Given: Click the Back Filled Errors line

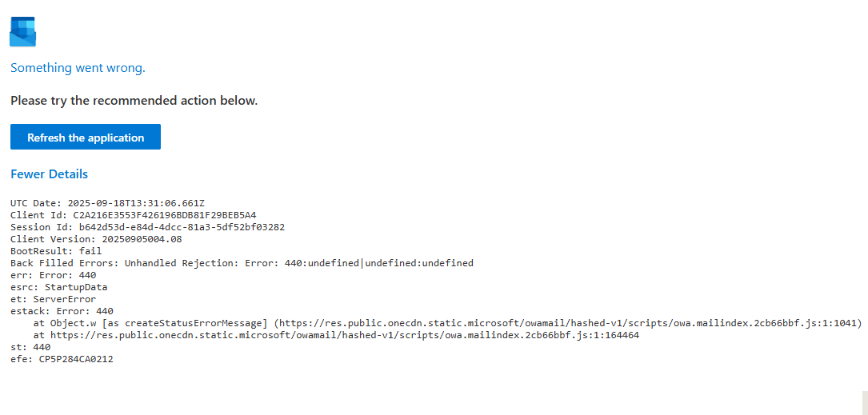Looking at the screenshot, I should (242, 263).
